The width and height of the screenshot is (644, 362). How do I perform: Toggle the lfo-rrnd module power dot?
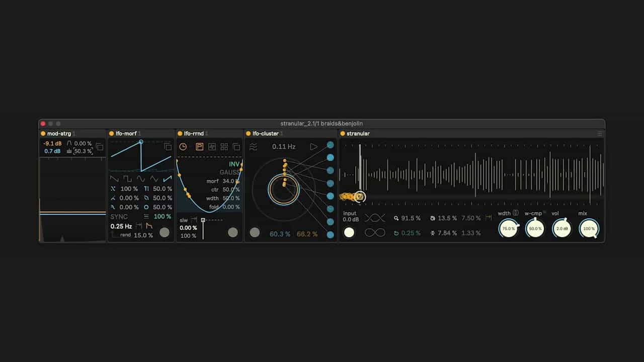(x=180, y=134)
